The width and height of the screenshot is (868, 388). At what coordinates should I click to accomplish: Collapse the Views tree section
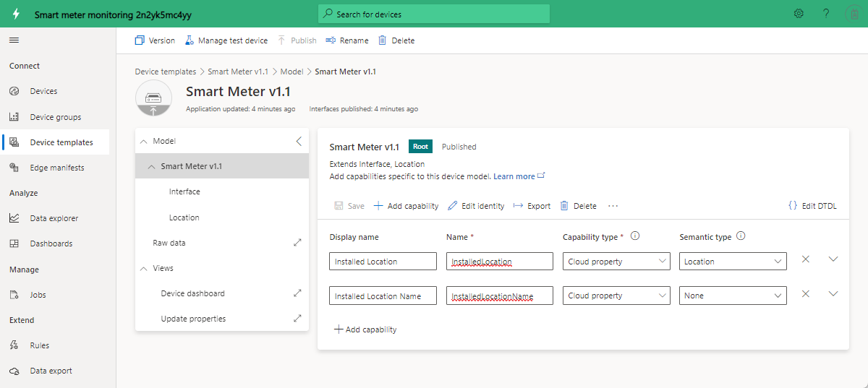(143, 268)
